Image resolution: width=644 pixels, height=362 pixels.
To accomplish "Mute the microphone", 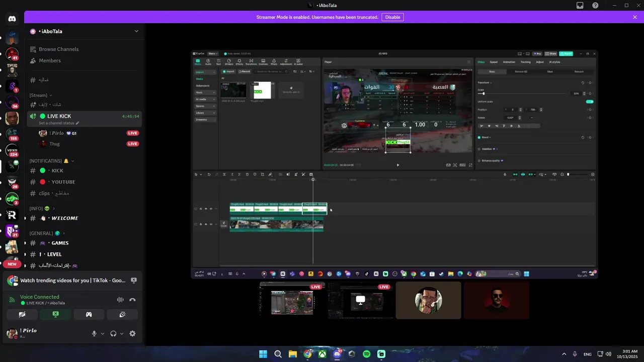I will coord(94,333).
